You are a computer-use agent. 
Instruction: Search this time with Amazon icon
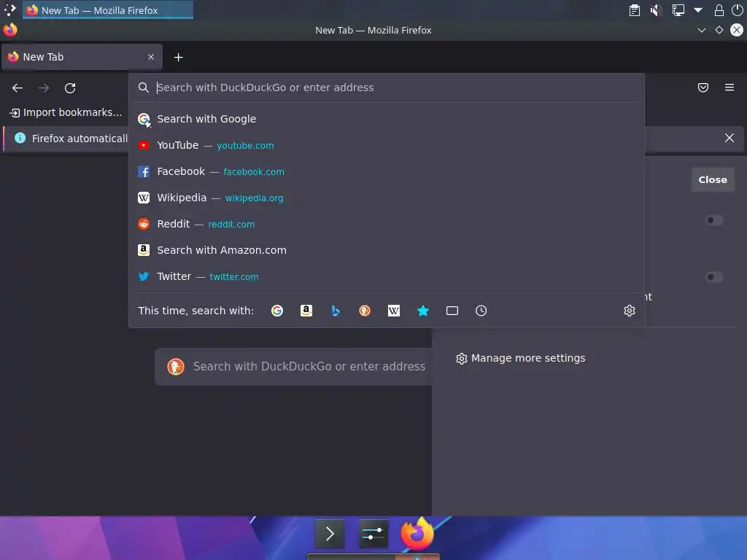pos(306,311)
